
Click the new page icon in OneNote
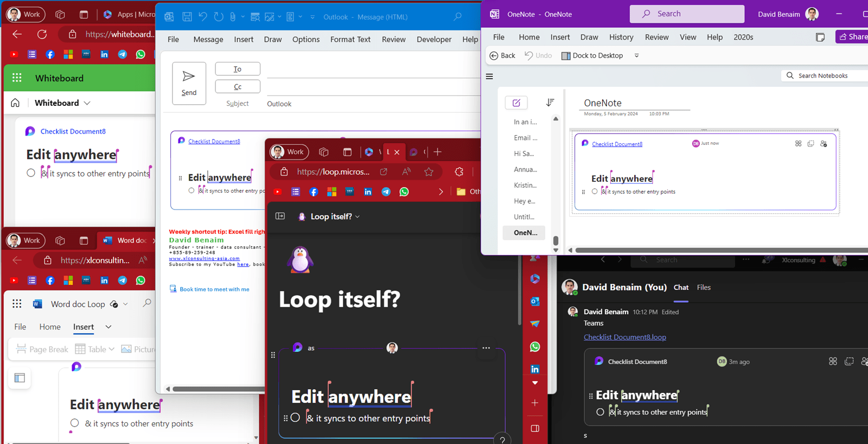tap(516, 103)
